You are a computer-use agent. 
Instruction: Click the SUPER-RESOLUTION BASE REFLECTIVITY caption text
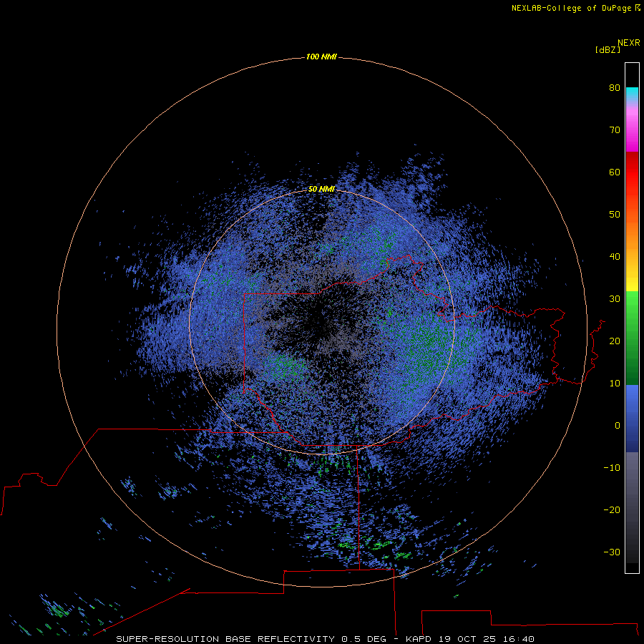pyautogui.click(x=225, y=639)
